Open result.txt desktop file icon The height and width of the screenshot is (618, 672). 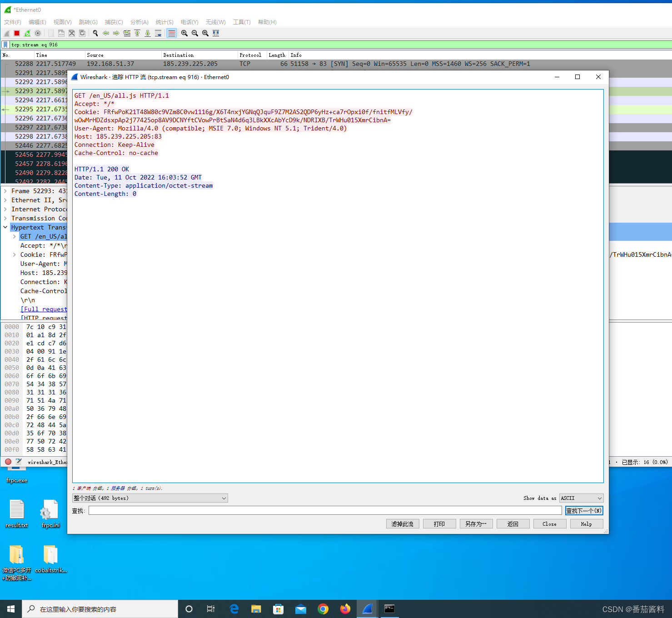click(x=17, y=513)
